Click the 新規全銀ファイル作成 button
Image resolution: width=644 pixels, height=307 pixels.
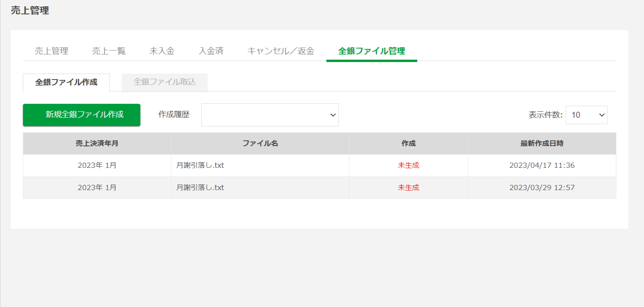coord(82,115)
